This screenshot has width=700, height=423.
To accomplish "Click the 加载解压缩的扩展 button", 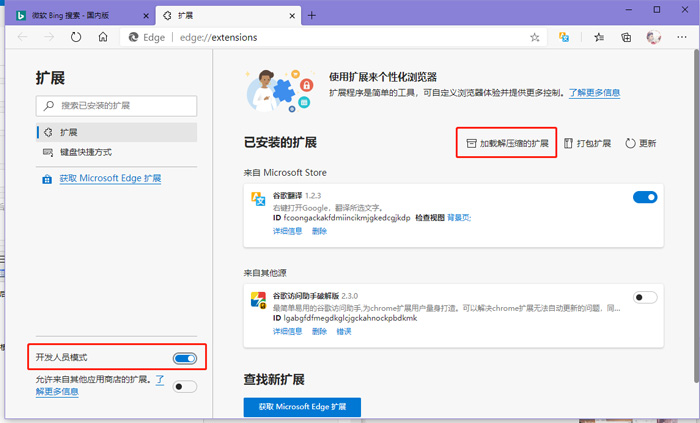I will 507,143.
